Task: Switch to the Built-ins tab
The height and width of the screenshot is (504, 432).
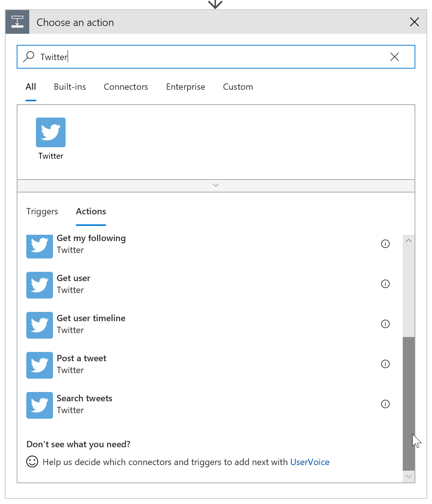Action: [70, 87]
